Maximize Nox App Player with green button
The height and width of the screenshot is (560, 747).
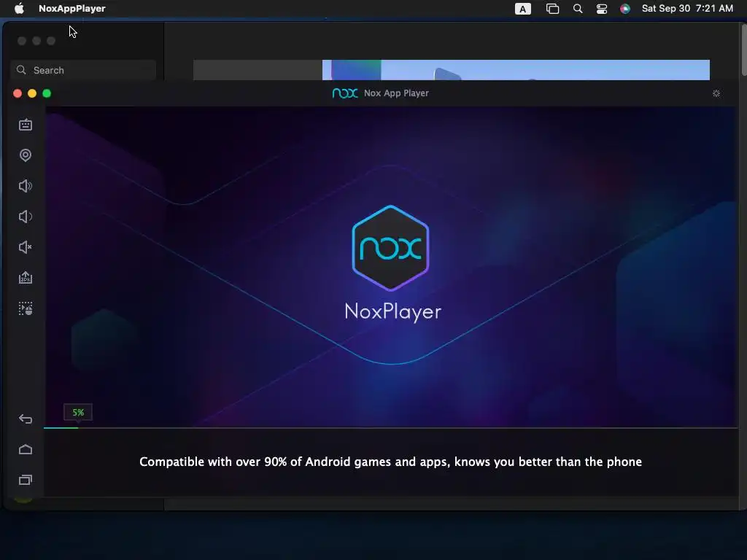47,93
